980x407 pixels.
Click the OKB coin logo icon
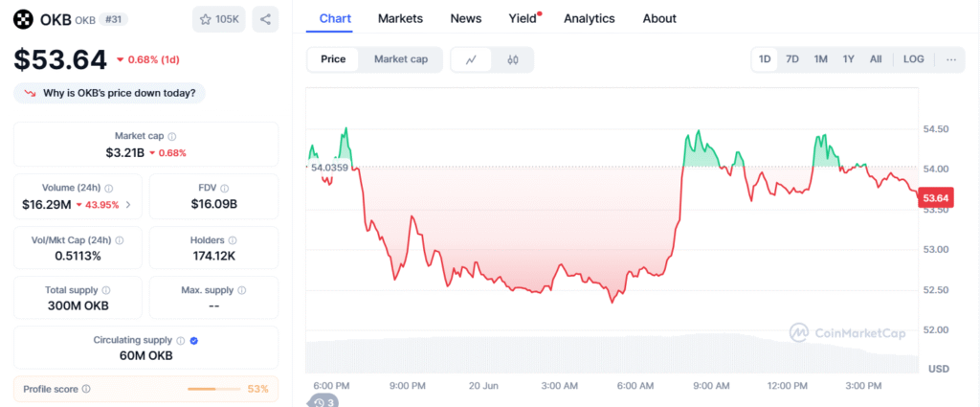(23, 19)
